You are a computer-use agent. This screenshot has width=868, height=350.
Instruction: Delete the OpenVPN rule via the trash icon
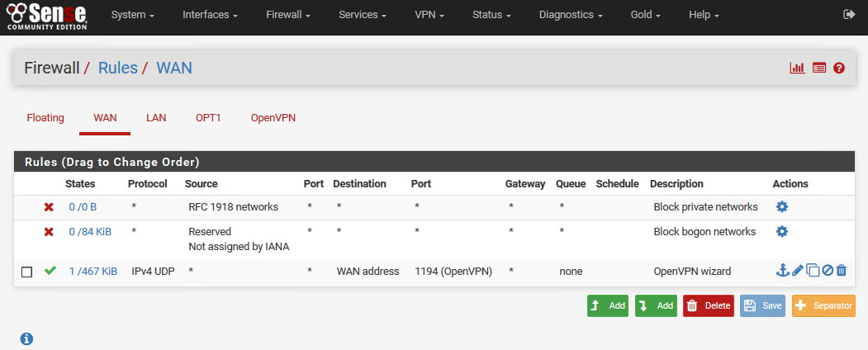point(842,271)
